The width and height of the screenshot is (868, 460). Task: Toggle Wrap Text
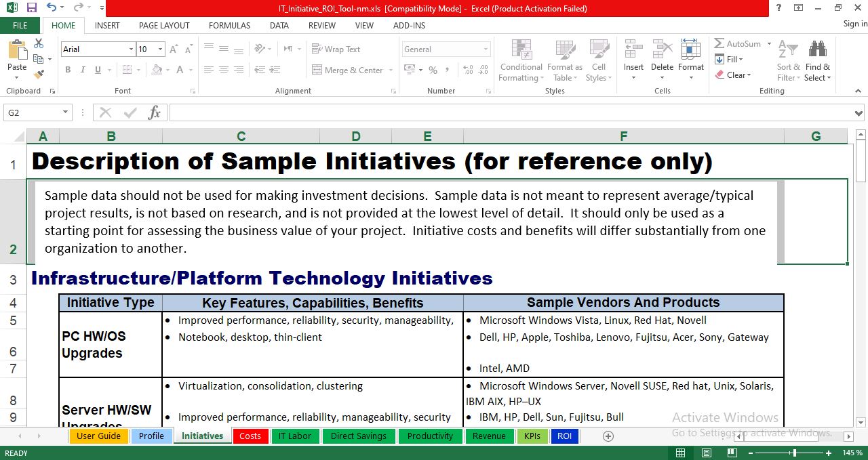tap(336, 49)
